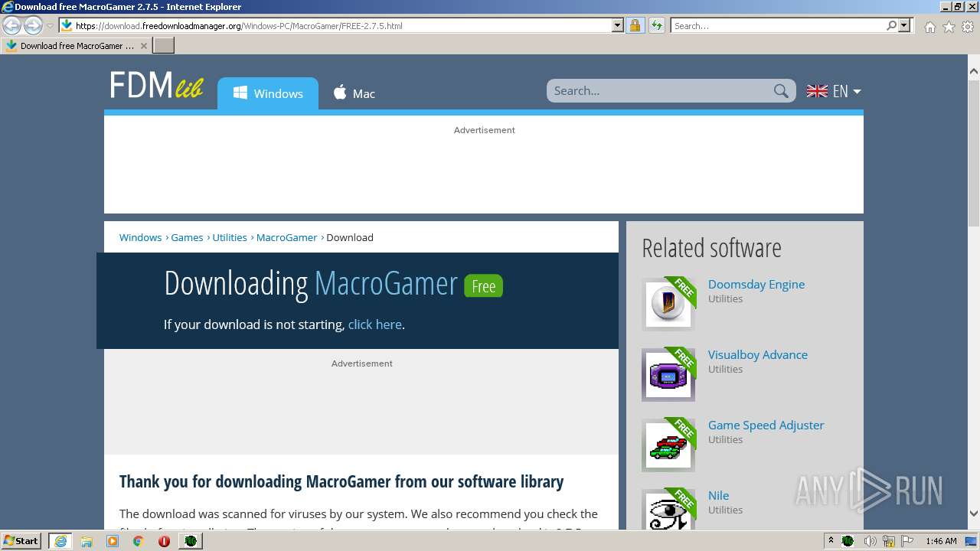Open the Visualboy Advance link
The height and width of the screenshot is (551, 980).
click(758, 354)
